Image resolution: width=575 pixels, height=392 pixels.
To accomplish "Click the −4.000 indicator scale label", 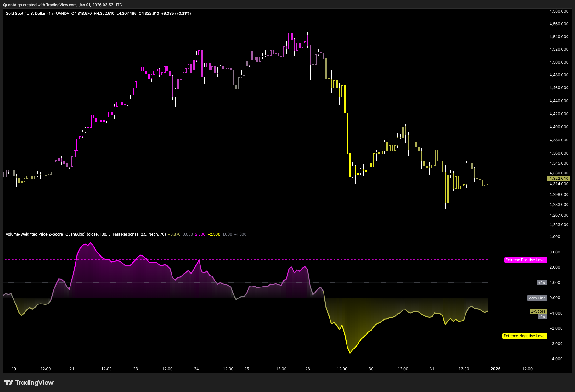I will [556, 359].
